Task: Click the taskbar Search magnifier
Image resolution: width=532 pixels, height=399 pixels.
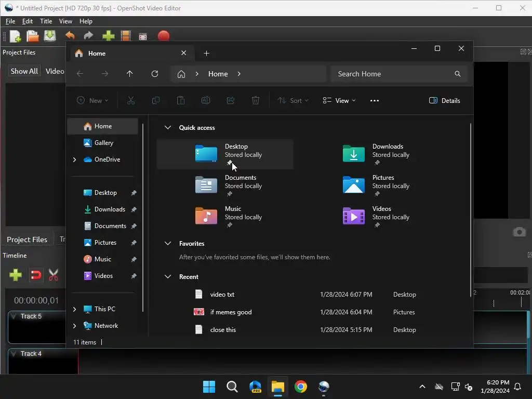Action: pos(232,387)
